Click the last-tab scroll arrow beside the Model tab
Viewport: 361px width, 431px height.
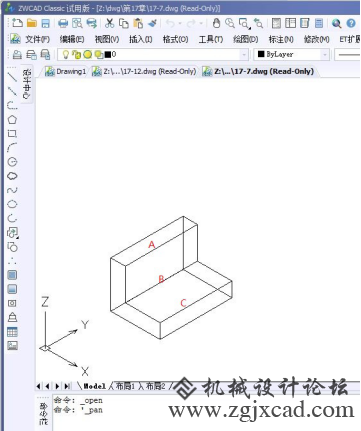(x=67, y=386)
